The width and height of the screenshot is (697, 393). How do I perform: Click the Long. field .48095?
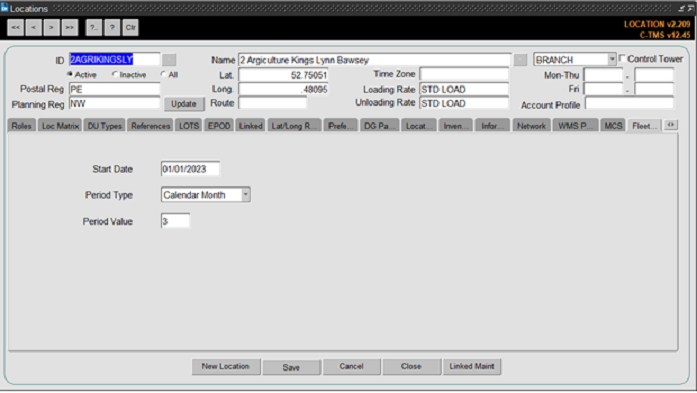click(x=283, y=89)
